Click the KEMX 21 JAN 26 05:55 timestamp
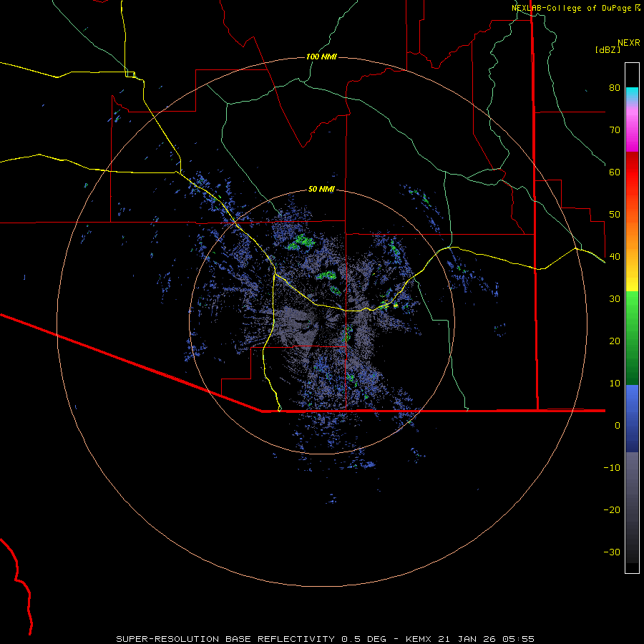The height and width of the screenshot is (644, 644). click(470, 639)
